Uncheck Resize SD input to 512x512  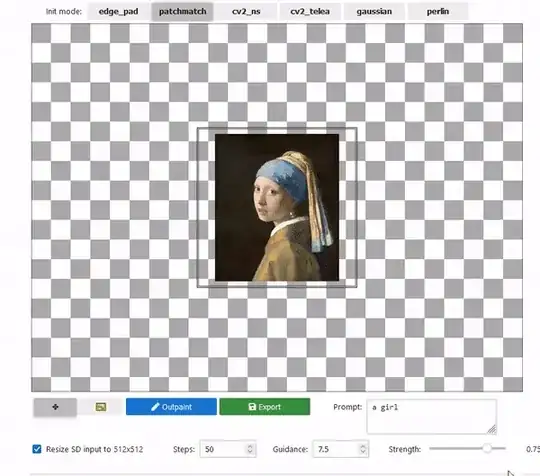pyautogui.click(x=37, y=449)
